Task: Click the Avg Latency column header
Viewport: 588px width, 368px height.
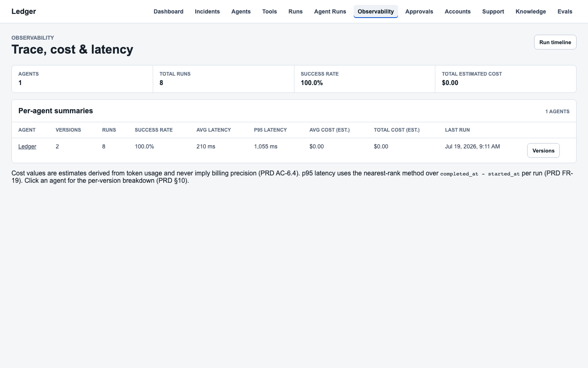Action: tap(214, 130)
